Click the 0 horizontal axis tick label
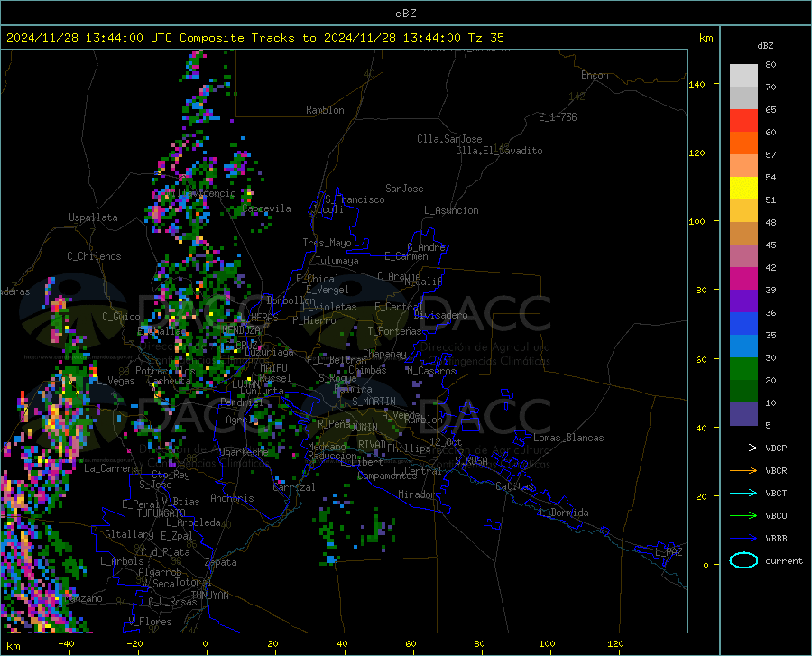This screenshot has width=812, height=656. click(x=206, y=643)
